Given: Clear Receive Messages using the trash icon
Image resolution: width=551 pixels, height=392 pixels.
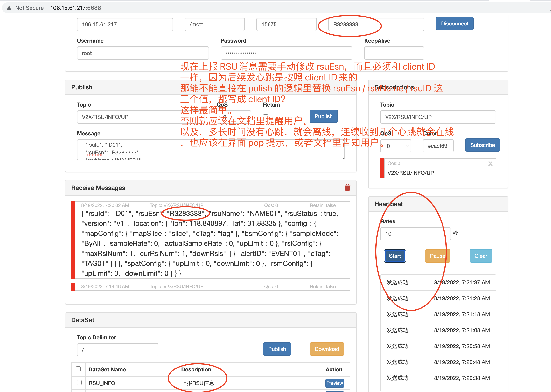Looking at the screenshot, I should click(x=347, y=188).
